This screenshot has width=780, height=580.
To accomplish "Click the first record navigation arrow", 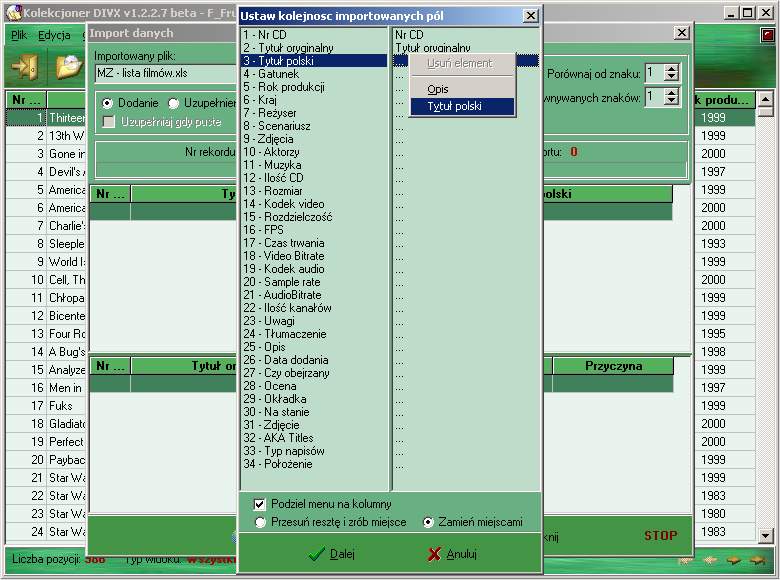I will tap(684, 561).
